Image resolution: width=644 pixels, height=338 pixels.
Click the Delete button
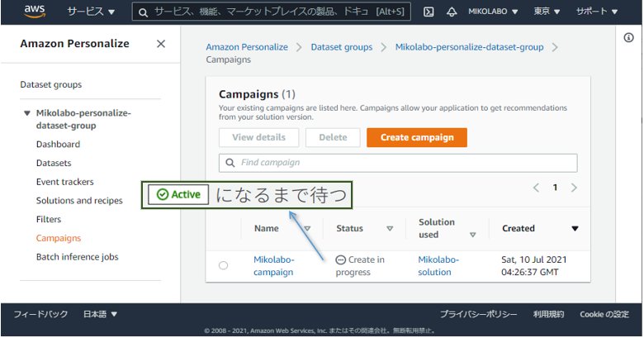333,138
